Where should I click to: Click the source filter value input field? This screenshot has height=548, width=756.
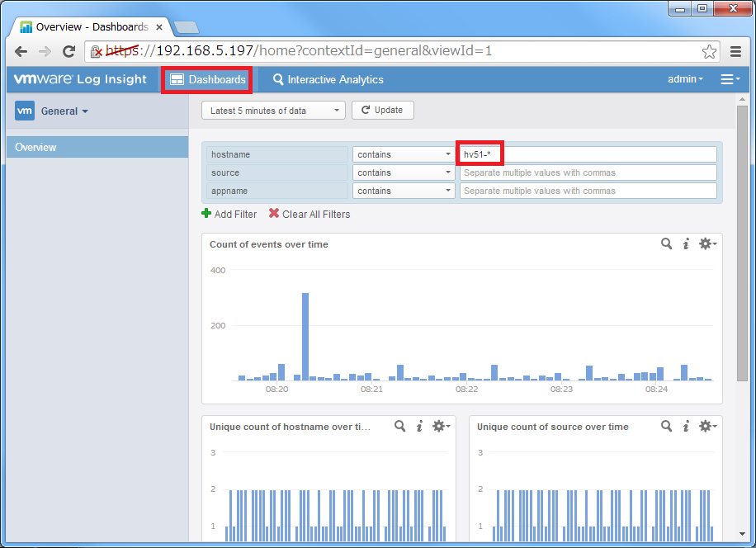[x=588, y=172]
